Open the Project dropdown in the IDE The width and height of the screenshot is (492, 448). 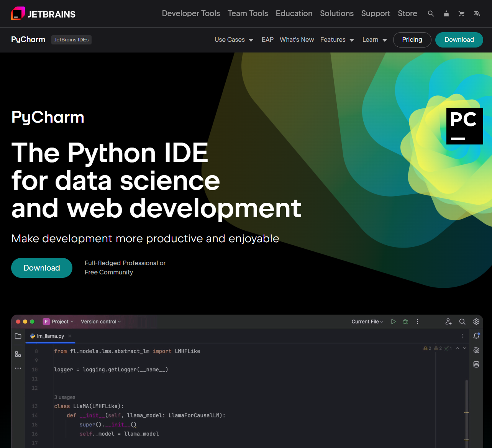(58, 322)
